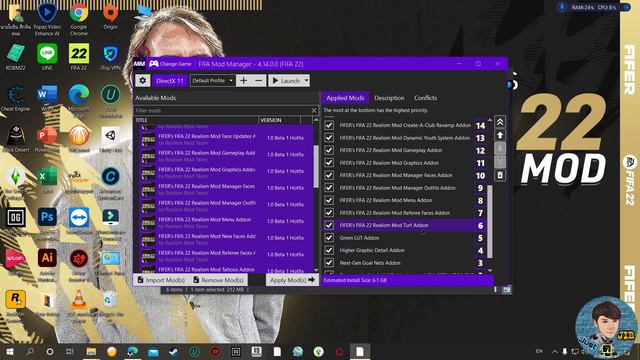
Task: Select Realism Mod Menu Addon in available mods
Action: pos(227,222)
